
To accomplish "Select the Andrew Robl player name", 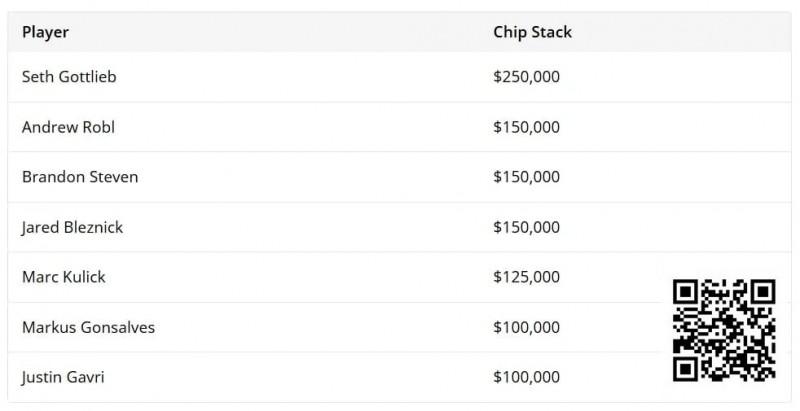I will point(69,127).
